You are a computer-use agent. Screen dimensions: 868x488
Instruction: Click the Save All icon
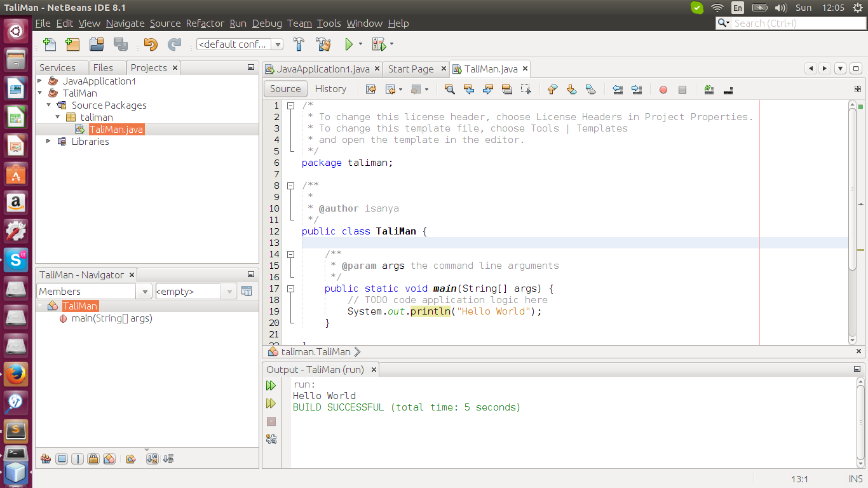coord(120,44)
